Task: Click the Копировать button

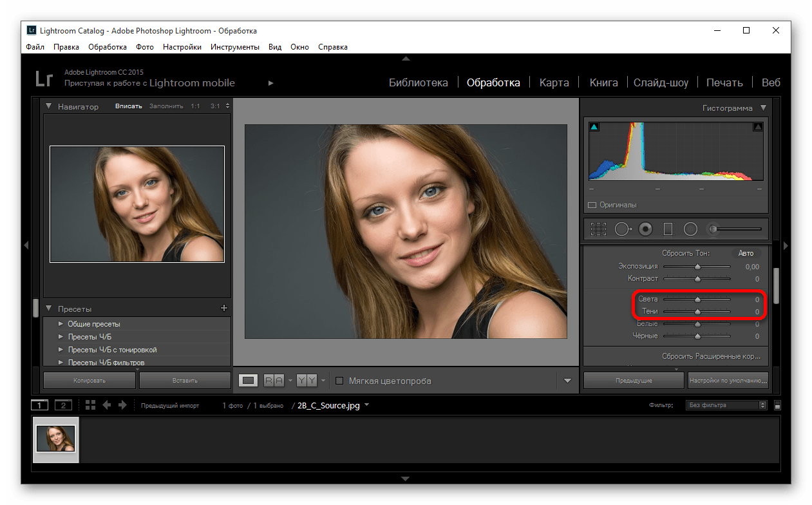Action: 89,381
